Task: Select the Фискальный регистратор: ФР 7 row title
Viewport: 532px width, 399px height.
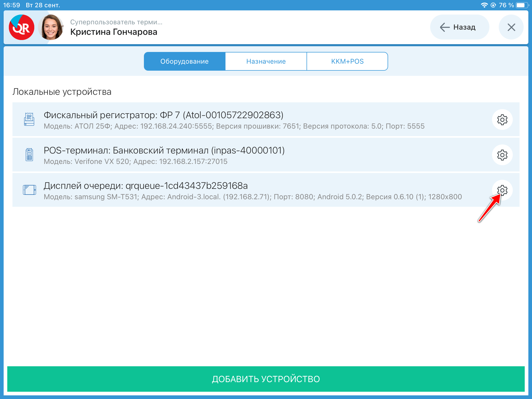Action: point(163,115)
